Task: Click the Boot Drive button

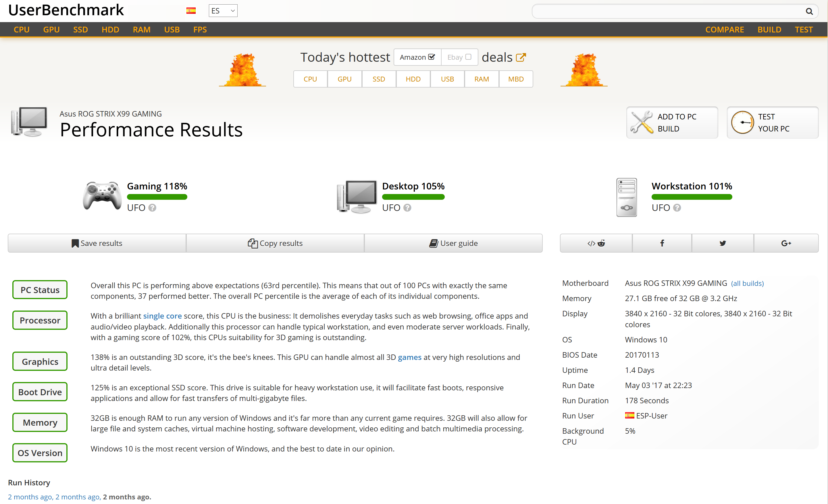Action: [40, 392]
